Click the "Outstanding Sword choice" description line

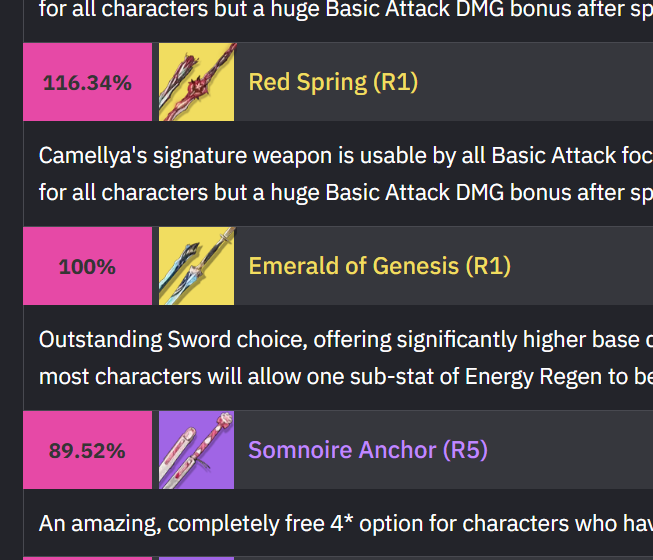[x=346, y=340]
